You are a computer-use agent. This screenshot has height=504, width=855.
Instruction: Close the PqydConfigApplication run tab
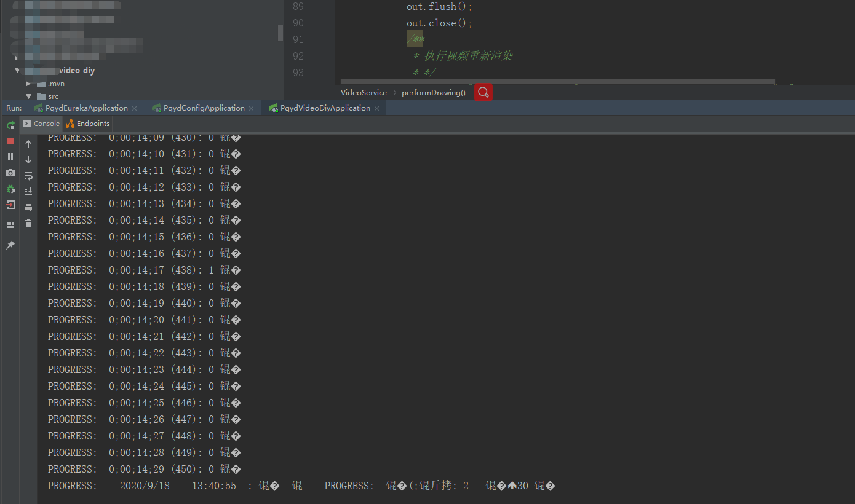(x=251, y=108)
